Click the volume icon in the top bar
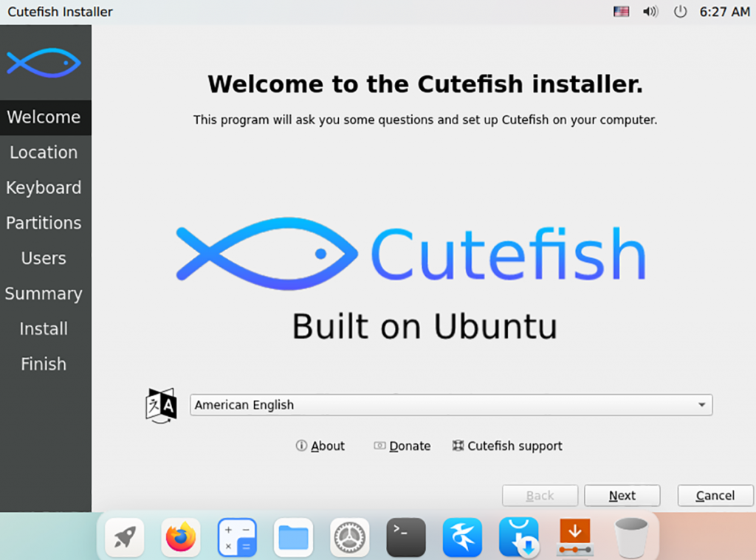 pos(650,11)
